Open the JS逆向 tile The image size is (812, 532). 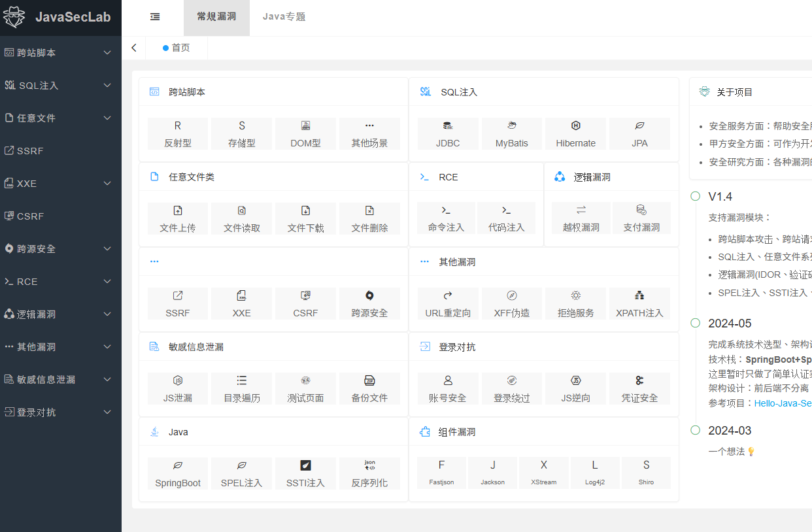point(576,389)
